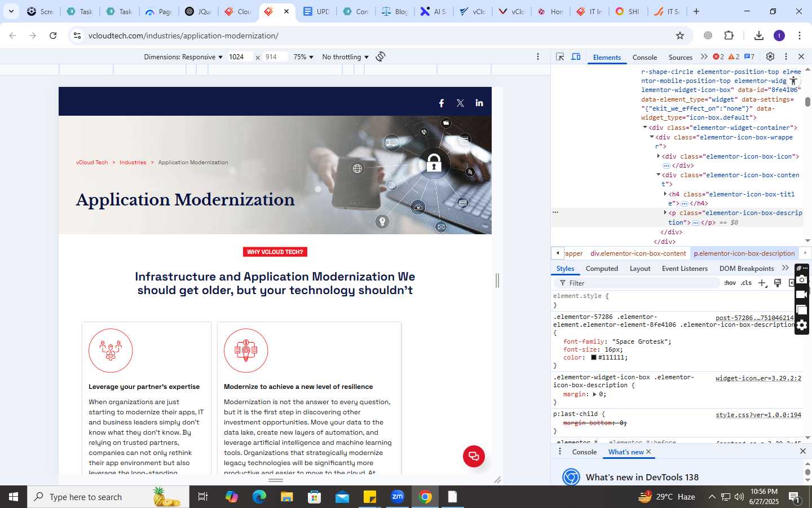Visit the X (Twitter) icon in header
Viewport: 812px width, 508px height.
(460, 103)
